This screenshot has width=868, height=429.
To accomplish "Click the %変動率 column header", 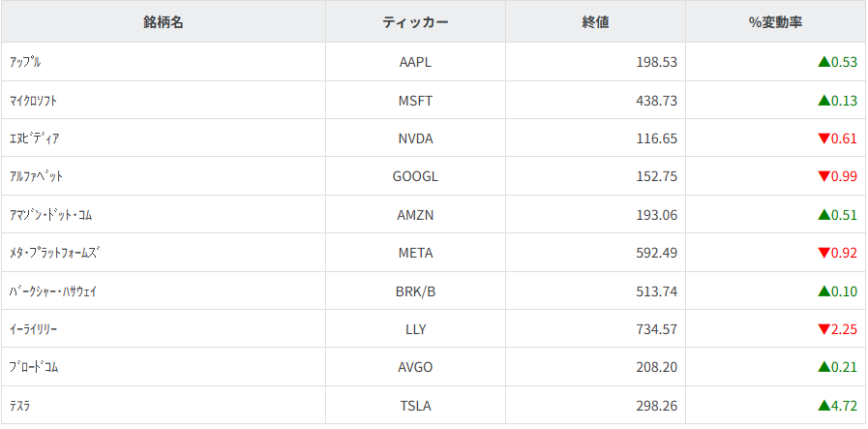I will pyautogui.click(x=776, y=22).
